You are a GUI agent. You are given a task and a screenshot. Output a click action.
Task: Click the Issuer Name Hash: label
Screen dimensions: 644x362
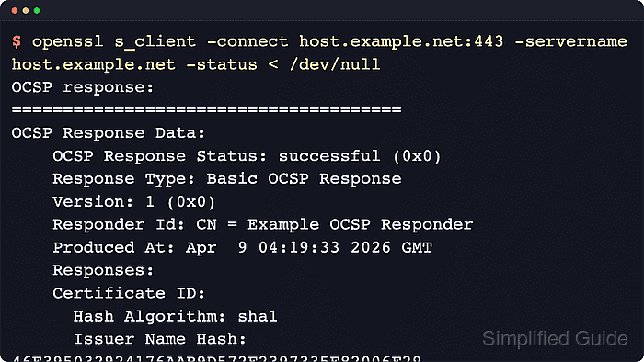(x=160, y=339)
